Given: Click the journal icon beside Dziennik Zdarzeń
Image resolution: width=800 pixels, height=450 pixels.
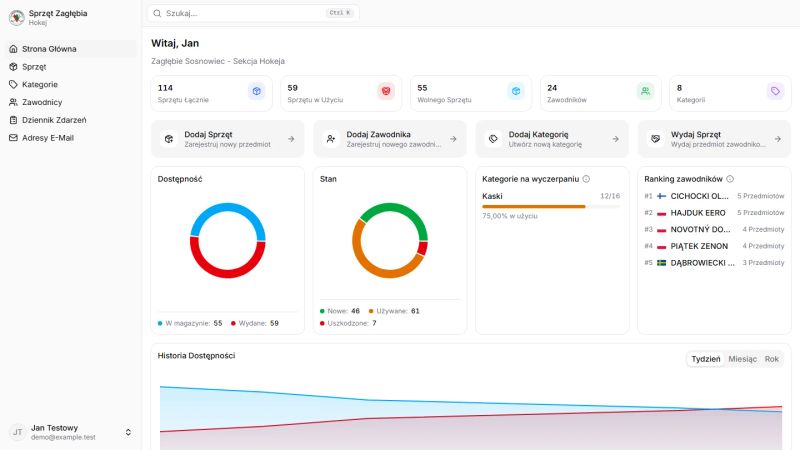Looking at the screenshot, I should click(13, 120).
